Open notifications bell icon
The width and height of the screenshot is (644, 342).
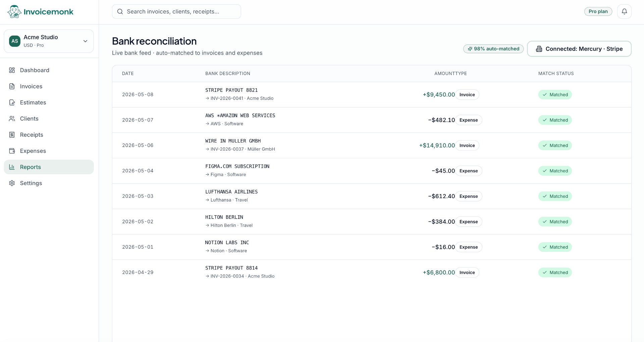(x=624, y=11)
